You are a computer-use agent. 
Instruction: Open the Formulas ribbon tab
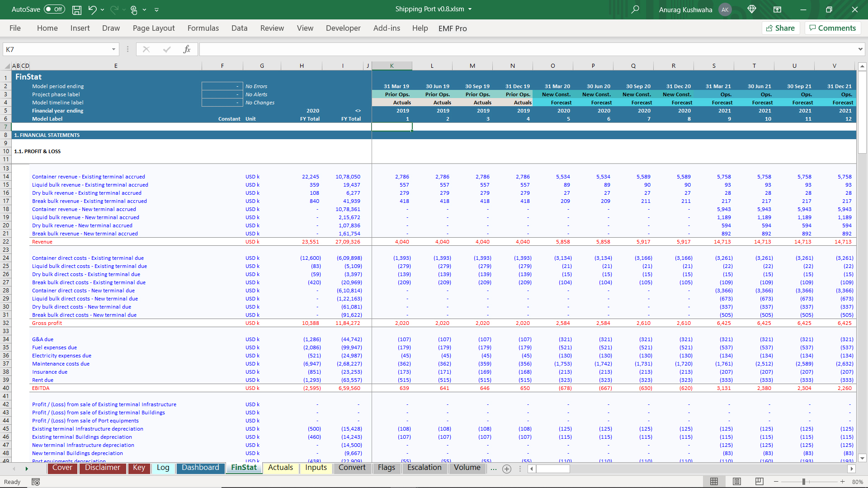click(x=203, y=28)
